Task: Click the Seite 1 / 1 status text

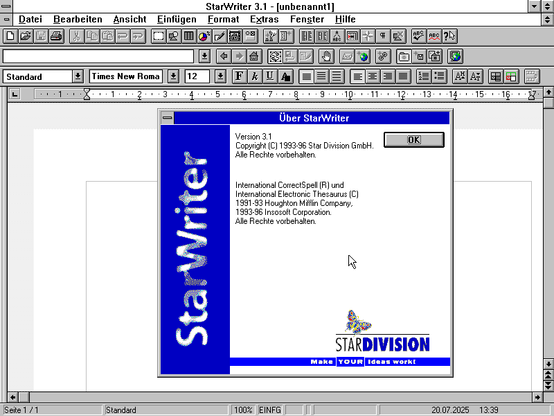Action: tap(21, 410)
